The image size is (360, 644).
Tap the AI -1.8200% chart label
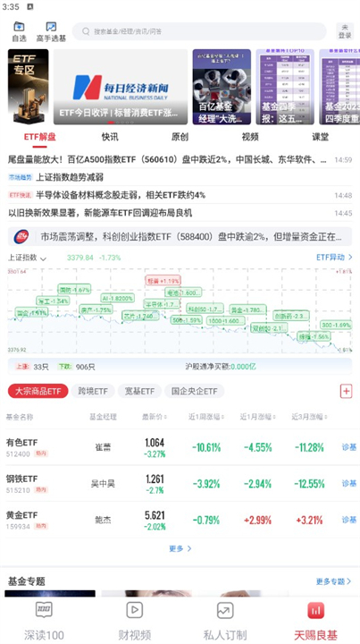pos(118,299)
